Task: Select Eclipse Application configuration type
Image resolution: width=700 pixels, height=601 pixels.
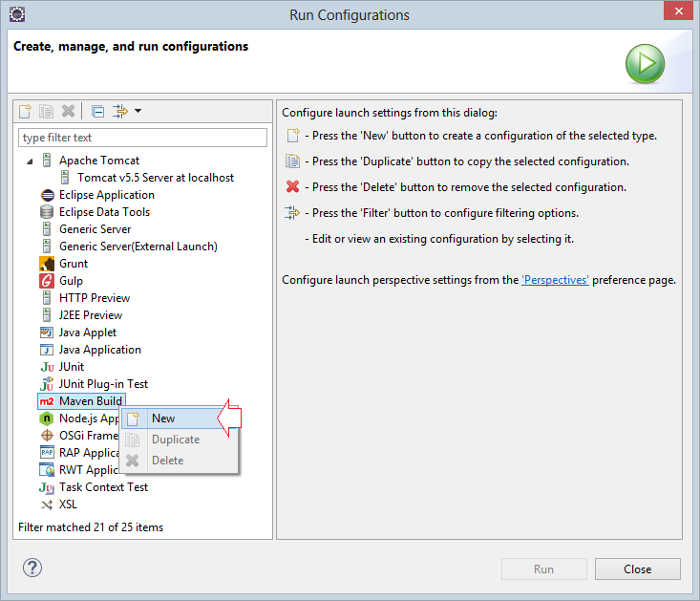Action: (107, 195)
